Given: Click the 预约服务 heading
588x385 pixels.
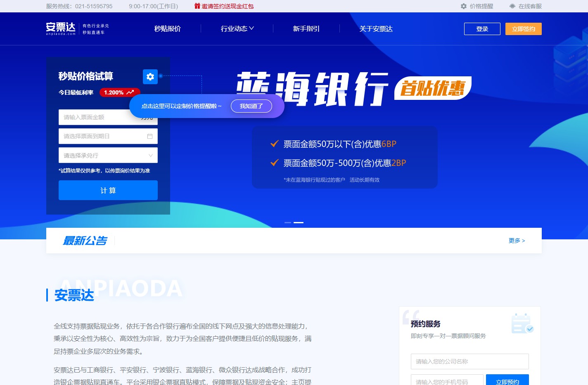Looking at the screenshot, I should coord(426,324).
